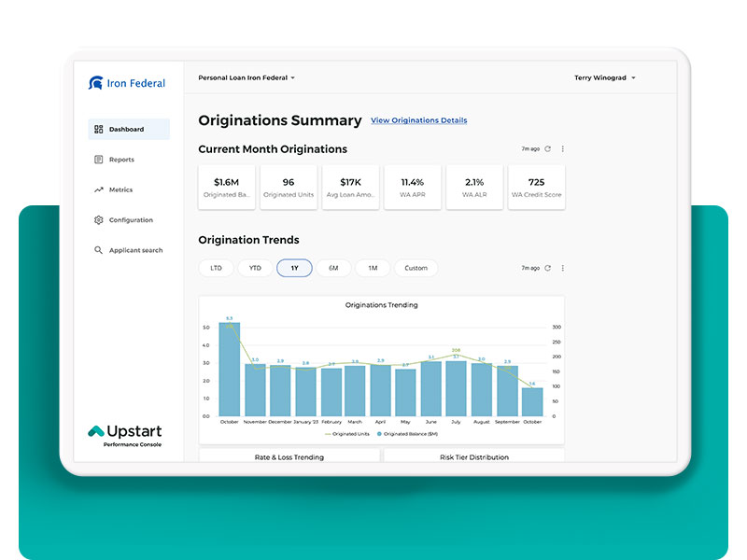Click the Configuration gear icon

tap(99, 220)
